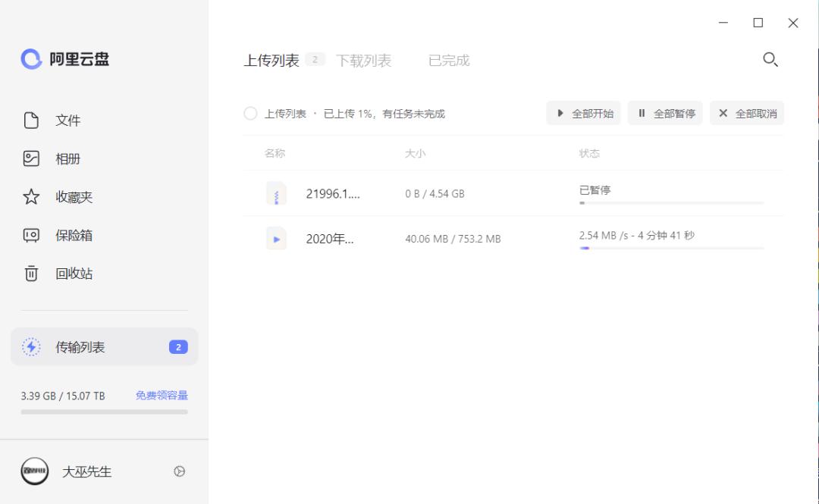
Task: Select the circle checkbox before 上传列表 status
Action: 250,113
